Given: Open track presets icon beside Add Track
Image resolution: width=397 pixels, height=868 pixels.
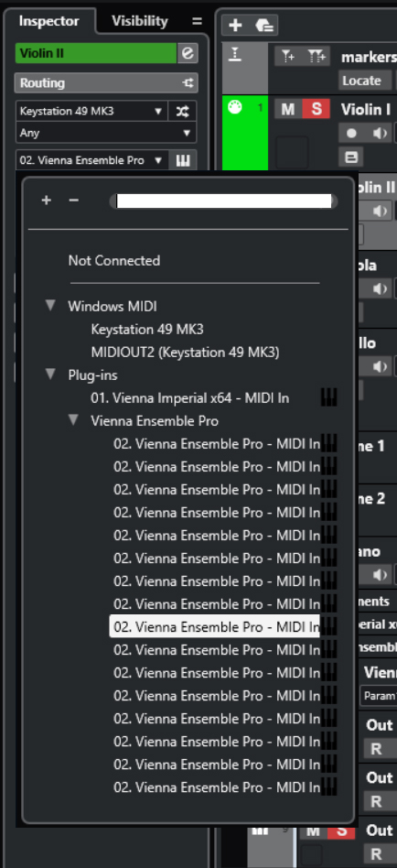Looking at the screenshot, I should [264, 26].
